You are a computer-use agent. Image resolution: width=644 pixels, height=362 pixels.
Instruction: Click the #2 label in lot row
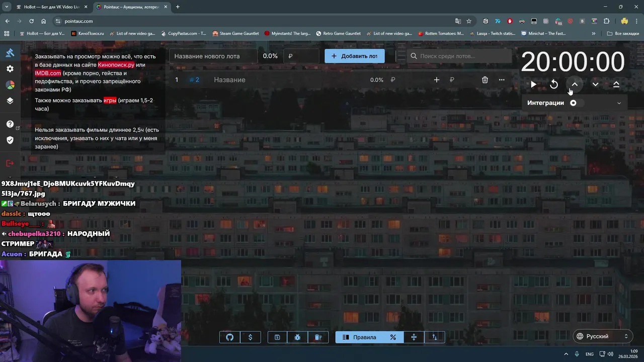(195, 80)
